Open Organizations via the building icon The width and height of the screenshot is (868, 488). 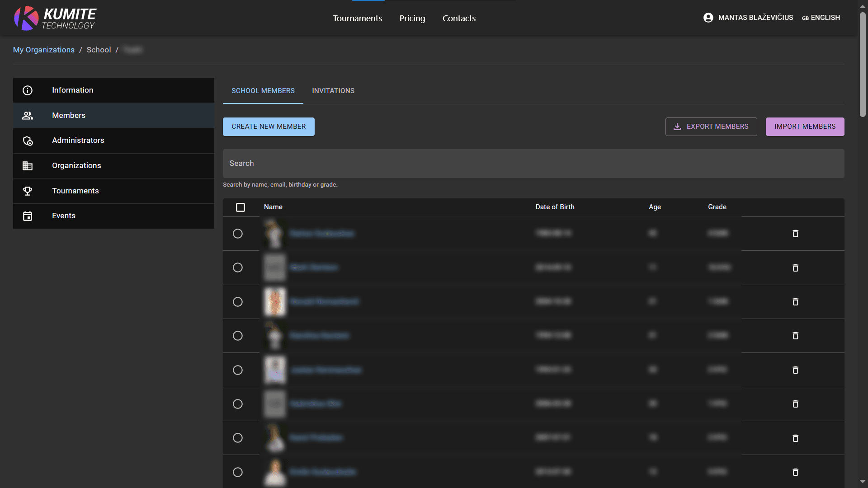pos(28,165)
